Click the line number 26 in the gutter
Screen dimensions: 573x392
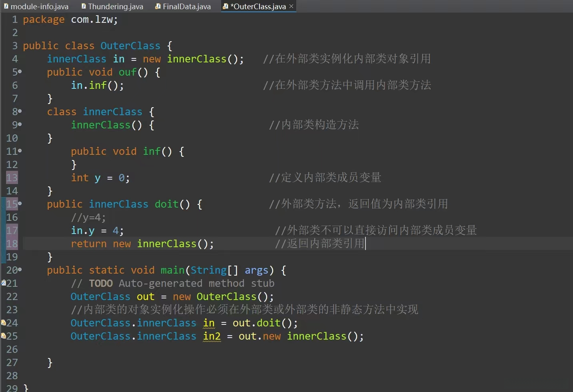tap(12, 349)
